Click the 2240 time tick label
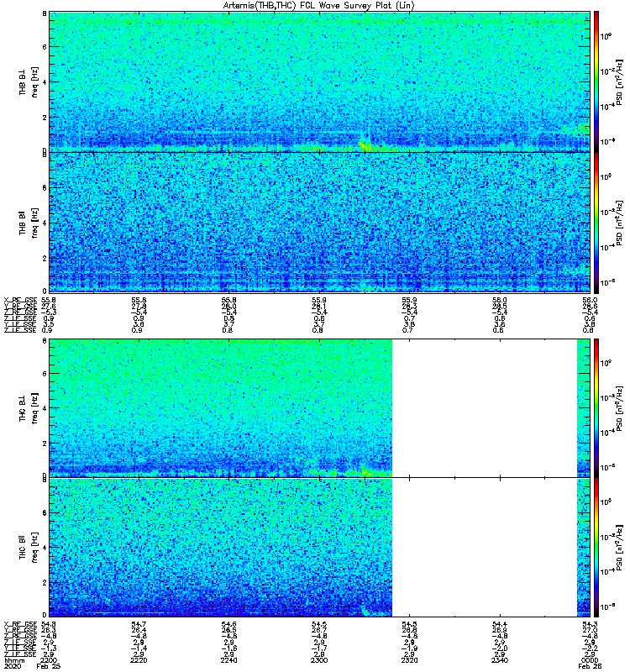 pyautogui.click(x=228, y=660)
